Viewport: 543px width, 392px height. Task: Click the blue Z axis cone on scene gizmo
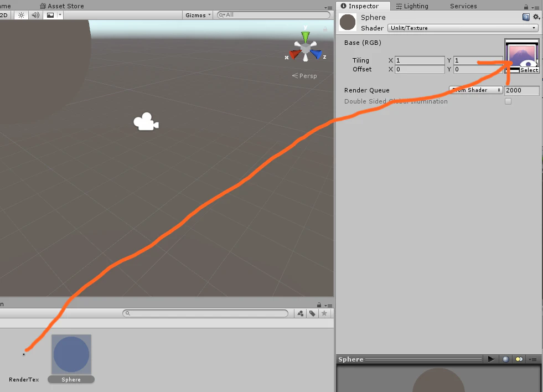[316, 54]
